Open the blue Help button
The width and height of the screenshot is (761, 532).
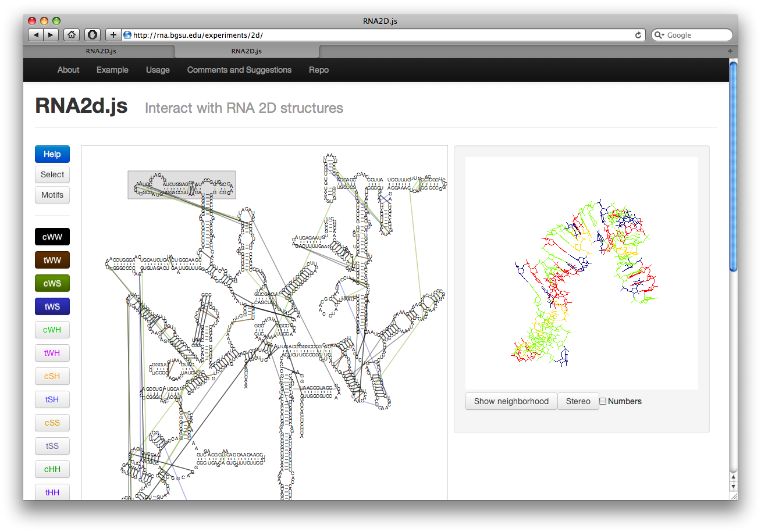pyautogui.click(x=52, y=154)
